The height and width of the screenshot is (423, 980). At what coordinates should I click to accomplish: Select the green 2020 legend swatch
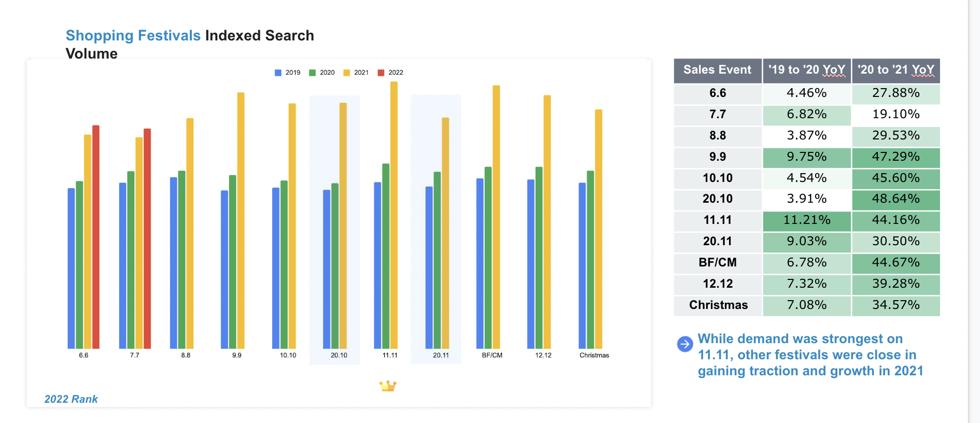point(312,73)
